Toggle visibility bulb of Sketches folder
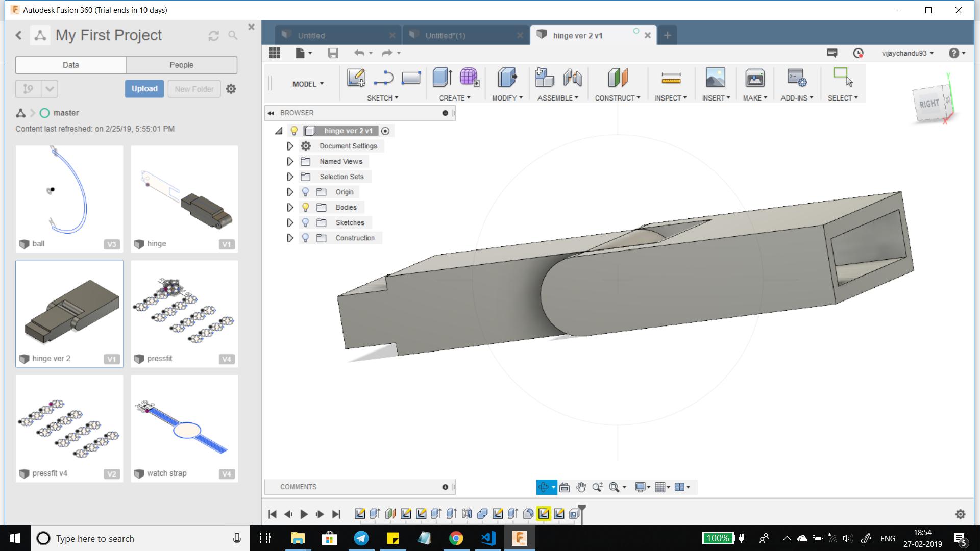980x551 pixels. (x=305, y=222)
